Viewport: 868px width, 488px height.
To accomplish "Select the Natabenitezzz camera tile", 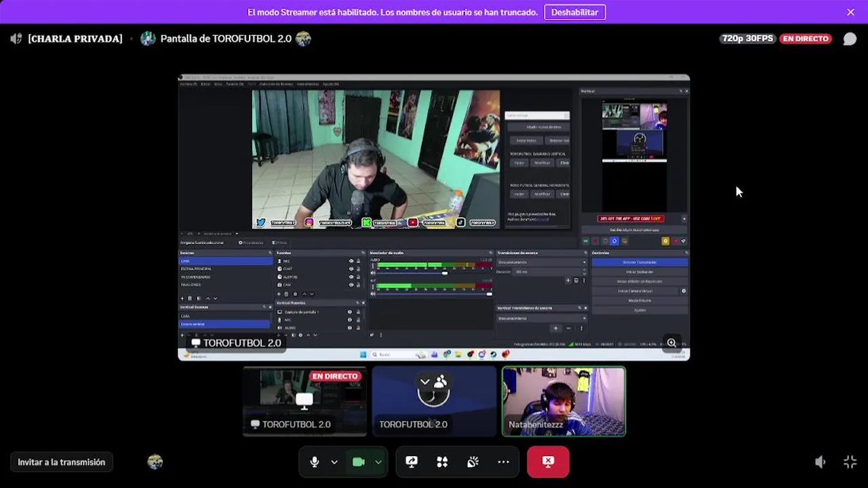I will (x=564, y=401).
